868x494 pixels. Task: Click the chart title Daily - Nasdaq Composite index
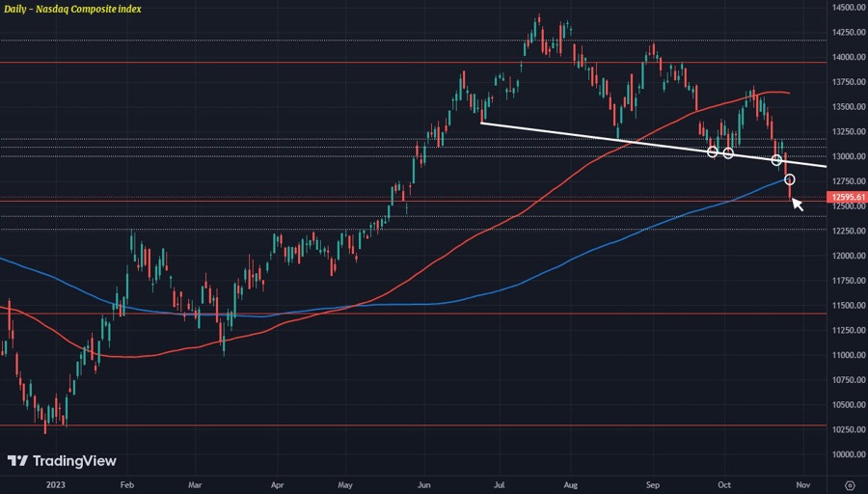72,9
